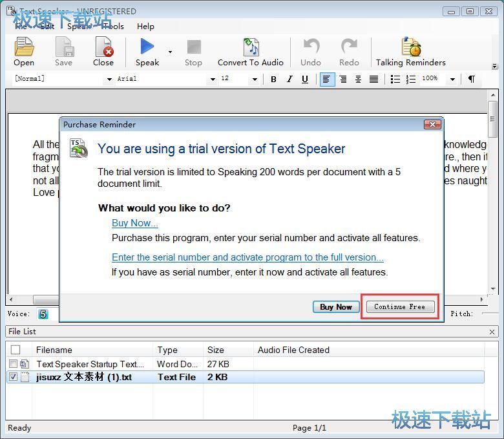The width and height of the screenshot is (504, 439).
Task: Click the 27 KB size cell
Action: [x=218, y=364]
